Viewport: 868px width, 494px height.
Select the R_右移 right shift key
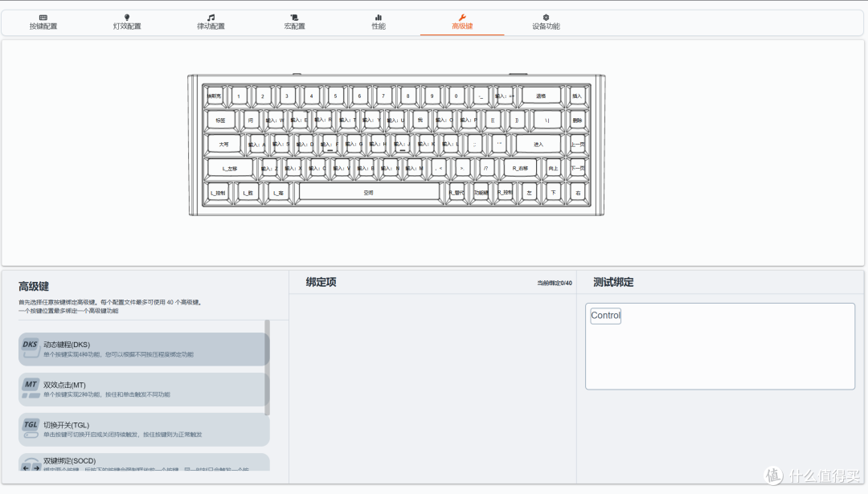coord(520,168)
